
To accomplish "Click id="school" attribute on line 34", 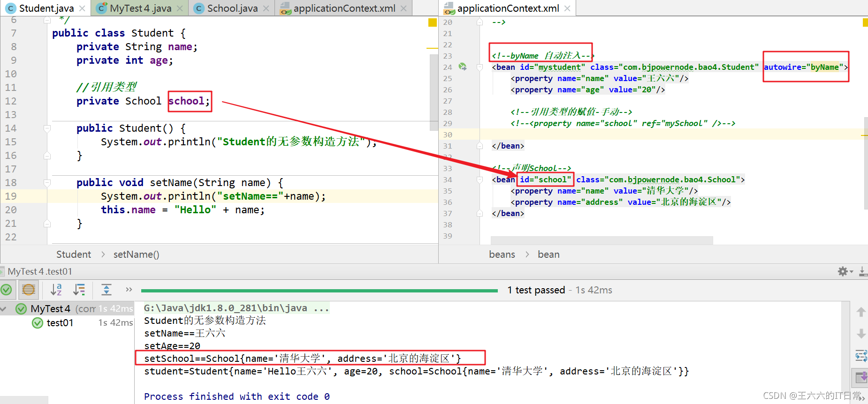I will click(545, 180).
